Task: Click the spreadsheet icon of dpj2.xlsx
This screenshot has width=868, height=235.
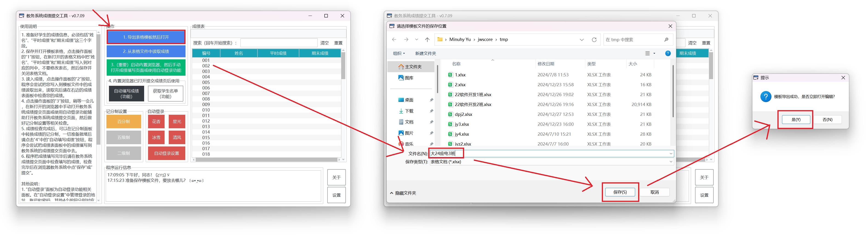Action: pos(450,114)
